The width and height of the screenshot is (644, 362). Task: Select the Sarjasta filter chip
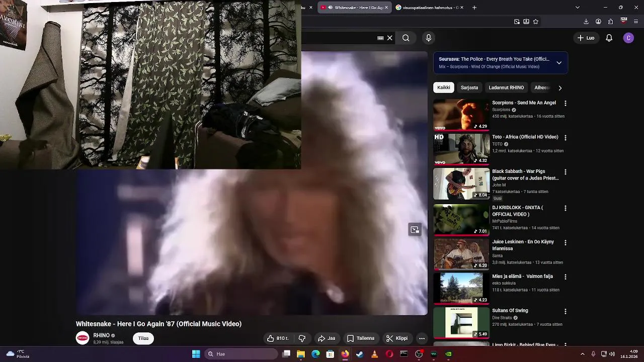coord(469,87)
